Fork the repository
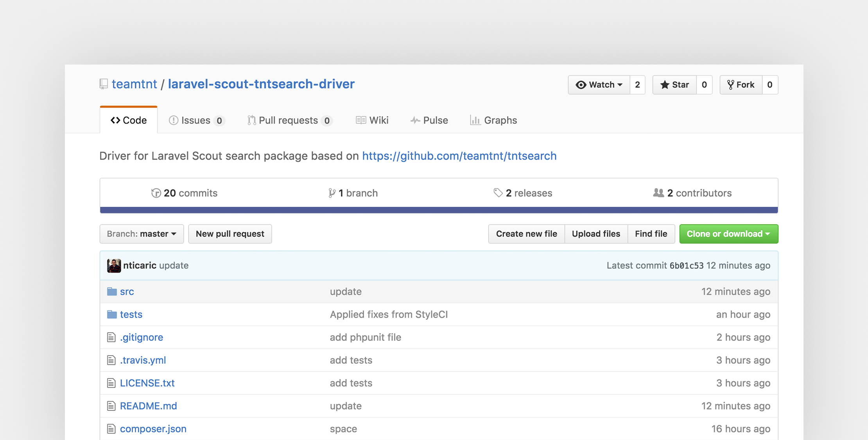The image size is (868, 440). pyautogui.click(x=741, y=85)
